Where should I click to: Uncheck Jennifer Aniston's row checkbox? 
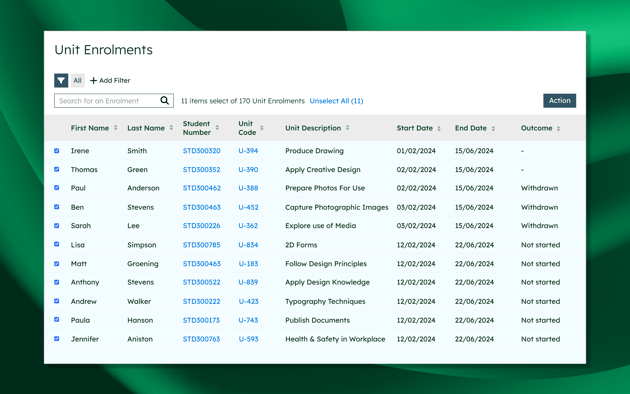click(x=57, y=339)
